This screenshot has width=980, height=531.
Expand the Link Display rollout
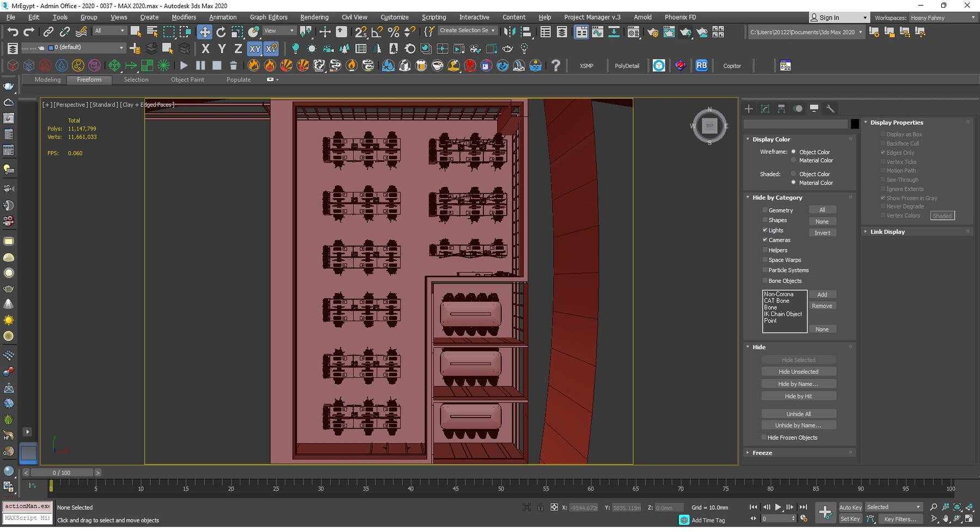(887, 232)
